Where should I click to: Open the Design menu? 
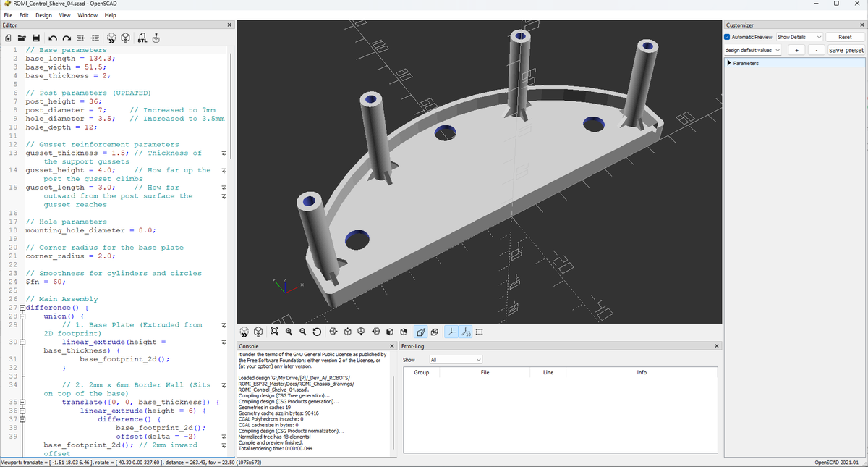tap(43, 15)
